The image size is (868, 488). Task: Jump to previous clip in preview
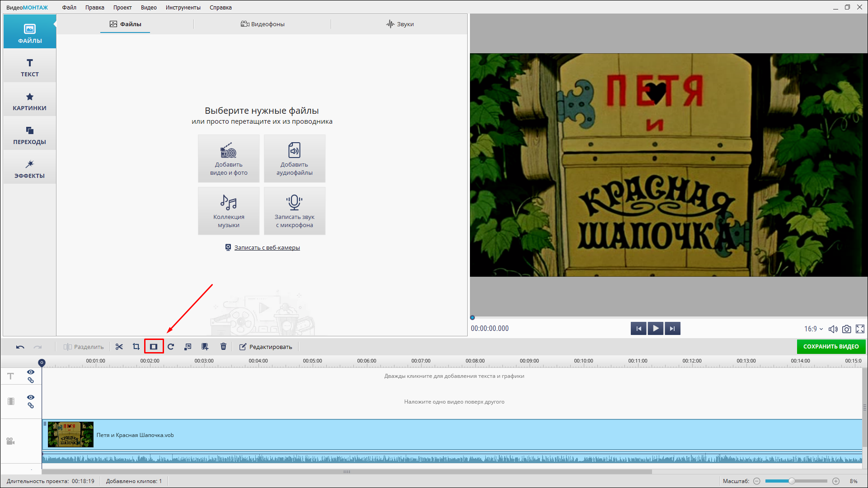point(638,329)
